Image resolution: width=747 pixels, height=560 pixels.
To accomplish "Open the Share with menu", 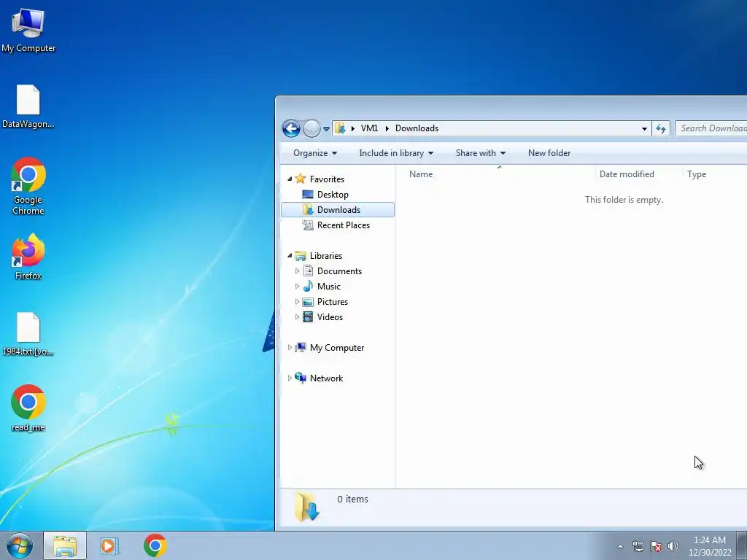I will (x=480, y=153).
